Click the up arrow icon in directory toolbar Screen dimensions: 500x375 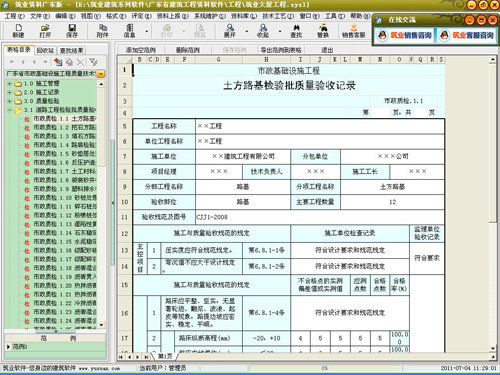point(23,62)
